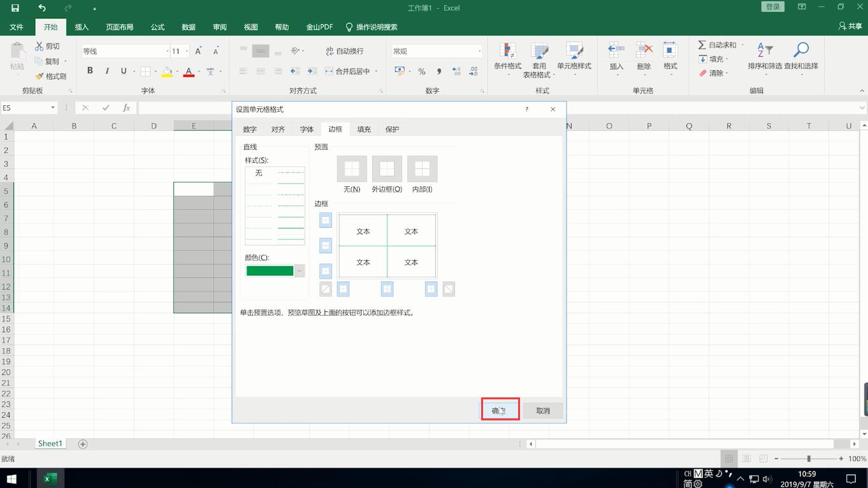
Task: Click the 登录 sign-in button
Action: [x=773, y=7]
